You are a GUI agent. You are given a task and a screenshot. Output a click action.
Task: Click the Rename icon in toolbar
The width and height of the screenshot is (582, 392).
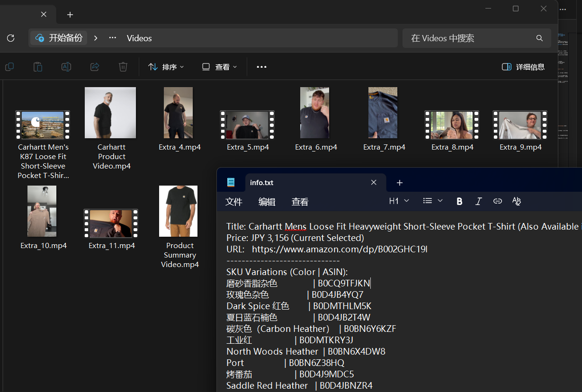click(66, 67)
